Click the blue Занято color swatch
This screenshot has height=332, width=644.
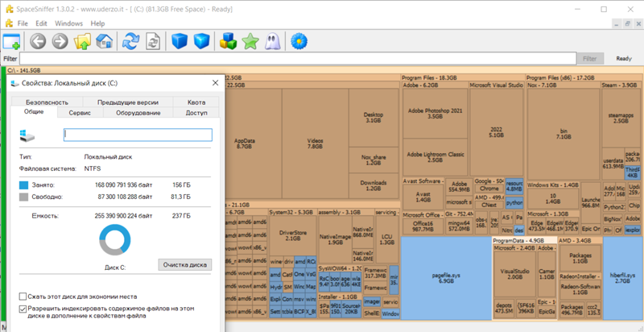click(x=24, y=185)
